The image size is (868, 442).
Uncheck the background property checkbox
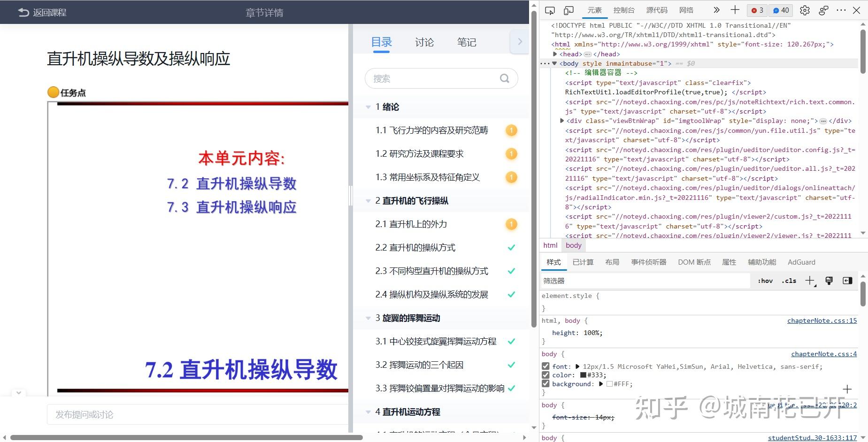[x=545, y=384]
